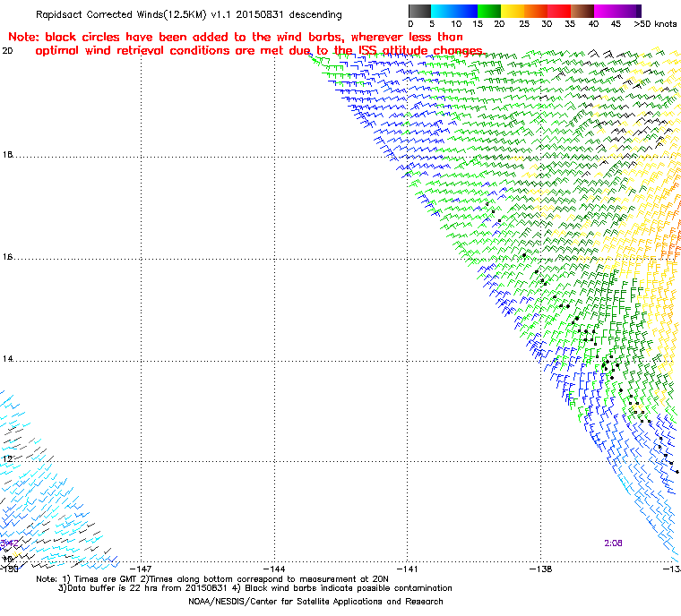Click the latitude label "20"
The width and height of the screenshot is (681, 616).
7,51
